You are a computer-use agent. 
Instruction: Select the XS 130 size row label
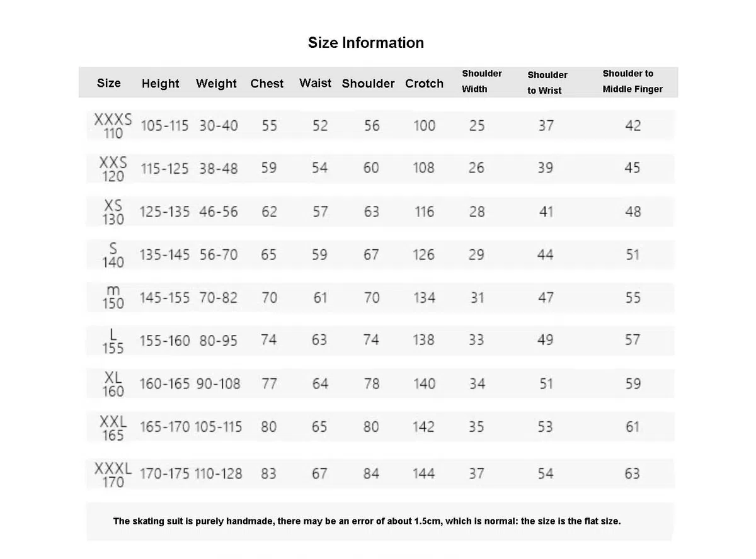coord(113,212)
